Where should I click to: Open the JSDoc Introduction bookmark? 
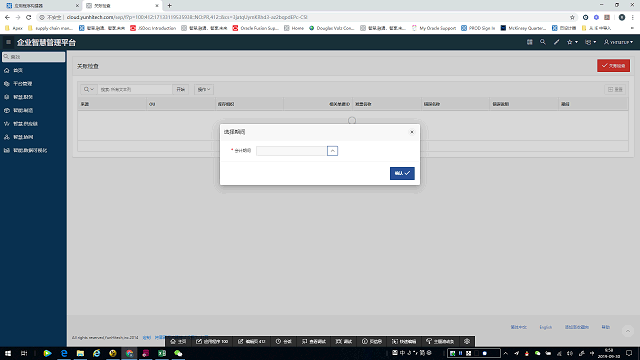pyautogui.click(x=153, y=28)
